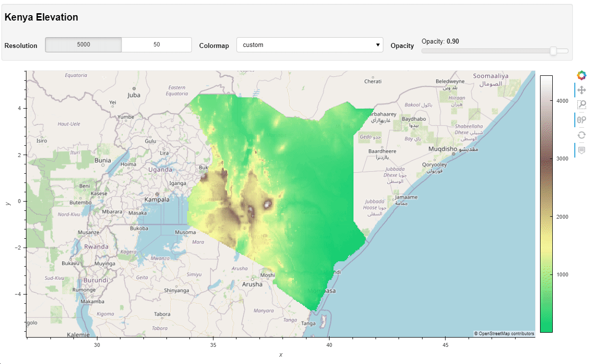Toggle the Hover tooltip tool
The image size is (589, 364).
pyautogui.click(x=581, y=150)
